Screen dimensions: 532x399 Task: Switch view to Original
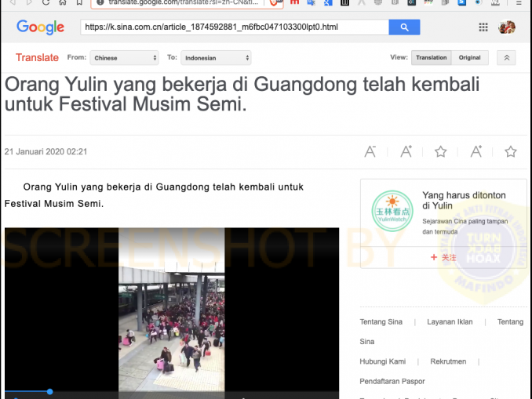[x=469, y=58]
